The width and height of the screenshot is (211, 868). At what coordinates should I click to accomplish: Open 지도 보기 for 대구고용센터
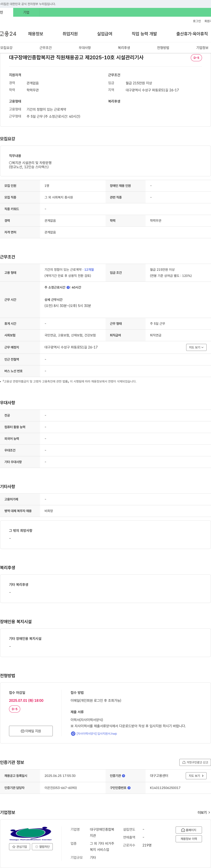(x=196, y=776)
